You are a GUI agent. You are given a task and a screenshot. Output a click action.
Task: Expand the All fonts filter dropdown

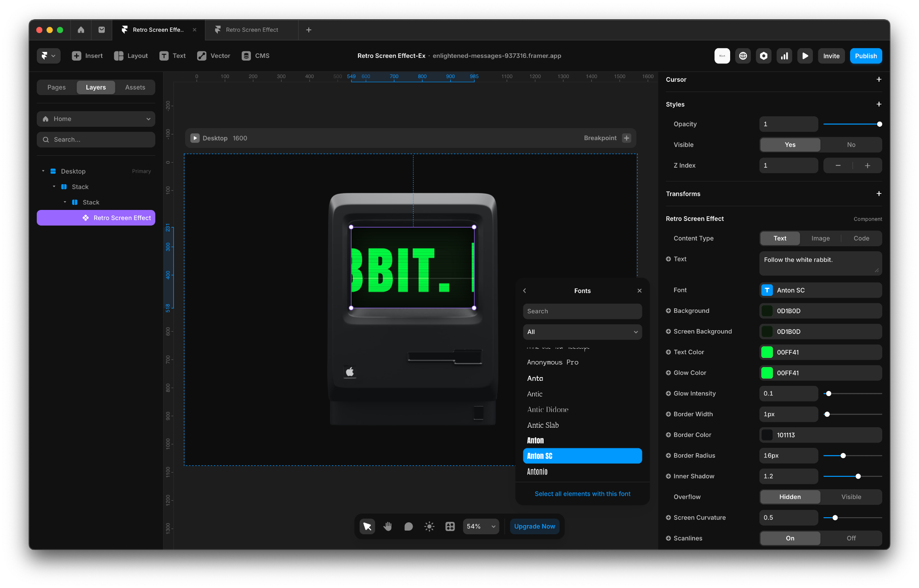tap(582, 332)
